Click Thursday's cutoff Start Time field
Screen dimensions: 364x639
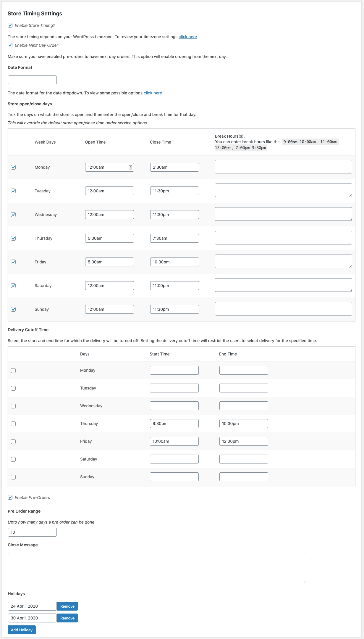(x=174, y=424)
